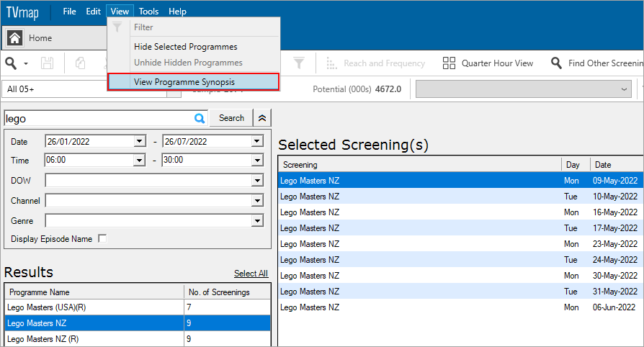Open the Tools menu
Image resolution: width=644 pixels, height=347 pixels.
[x=148, y=12]
